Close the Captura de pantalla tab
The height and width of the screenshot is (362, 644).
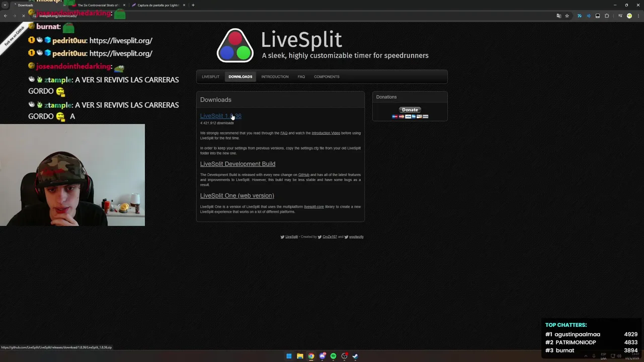coord(184,5)
